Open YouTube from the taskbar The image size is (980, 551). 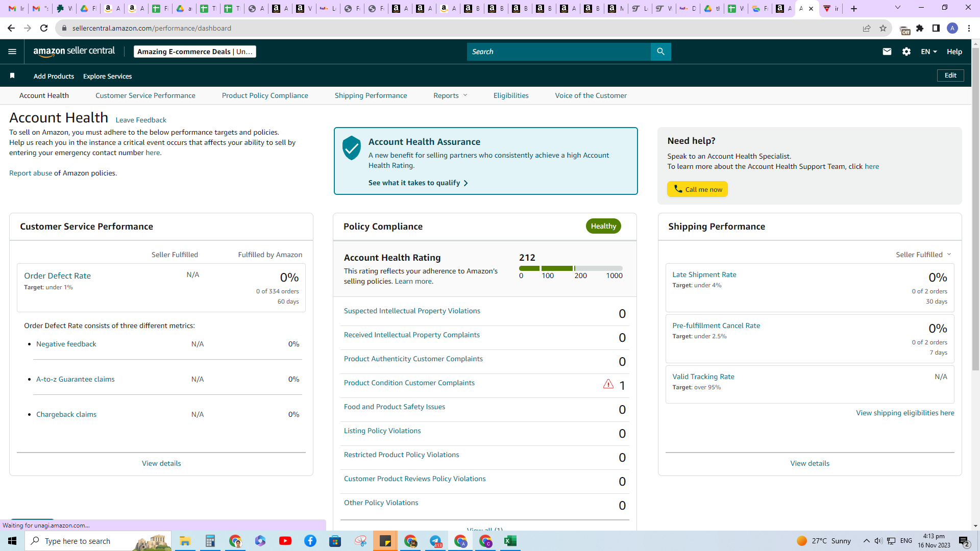point(285,541)
